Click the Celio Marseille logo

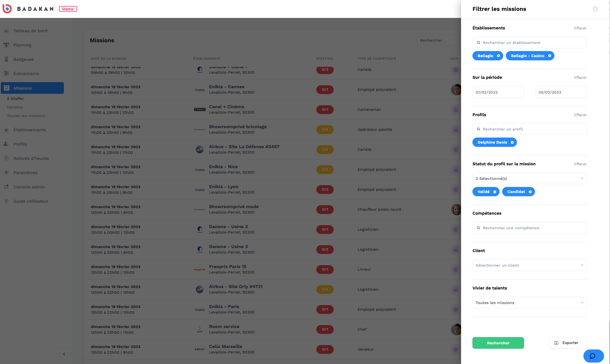tap(200, 349)
